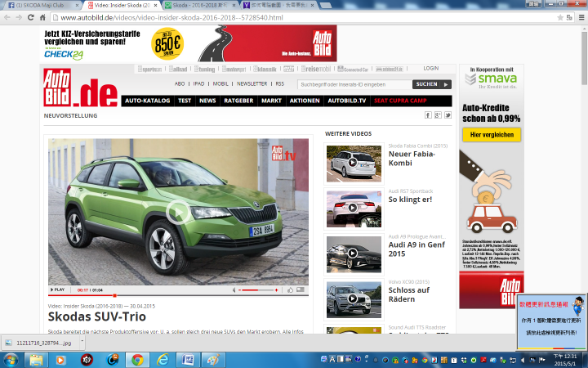The image size is (588, 368).
Task: Play the video via the center play overlay
Action: tap(178, 212)
